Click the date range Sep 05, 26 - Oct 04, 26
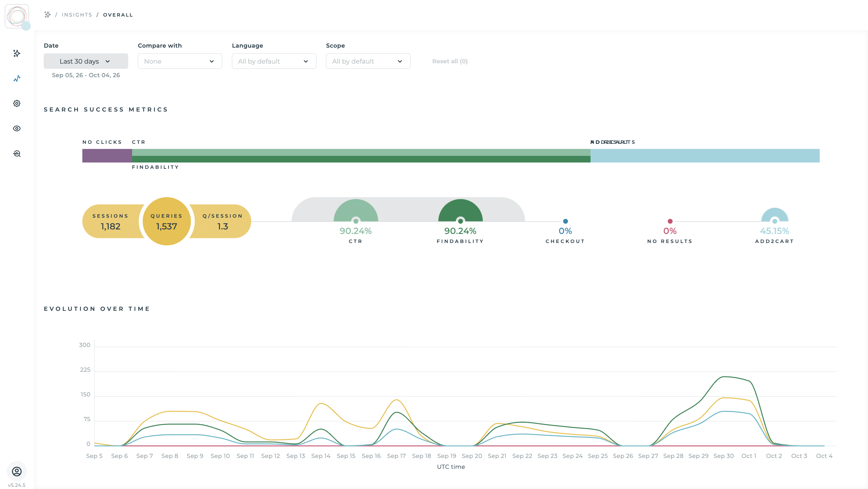 pos(86,75)
